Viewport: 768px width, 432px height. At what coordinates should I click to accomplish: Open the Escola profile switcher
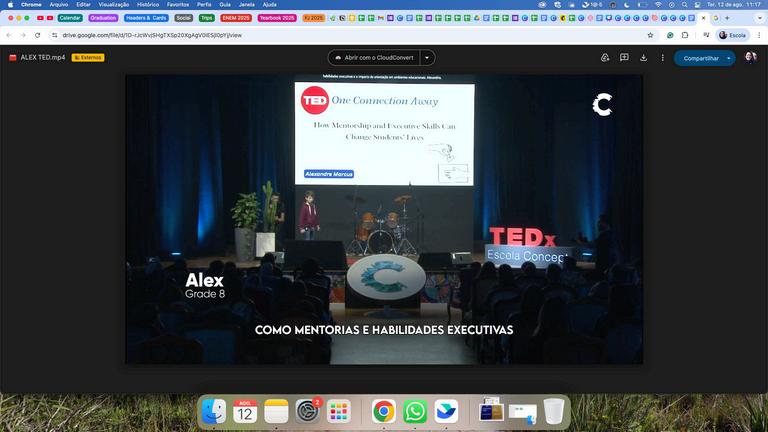[733, 35]
